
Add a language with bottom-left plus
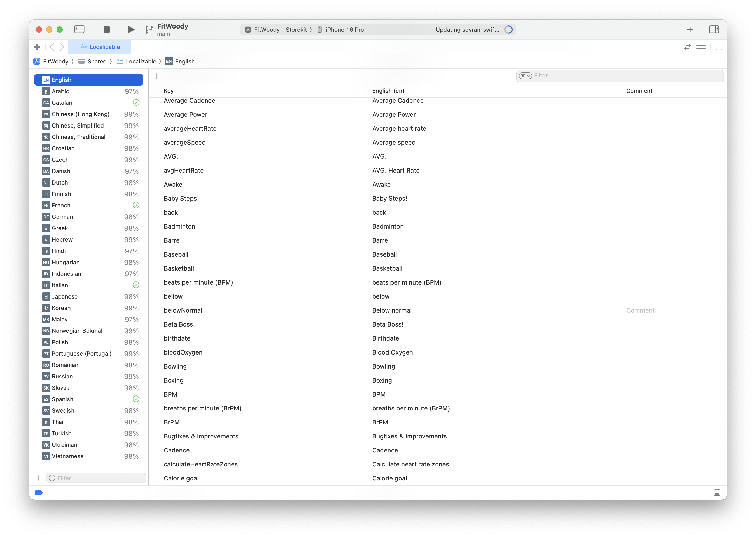point(38,478)
